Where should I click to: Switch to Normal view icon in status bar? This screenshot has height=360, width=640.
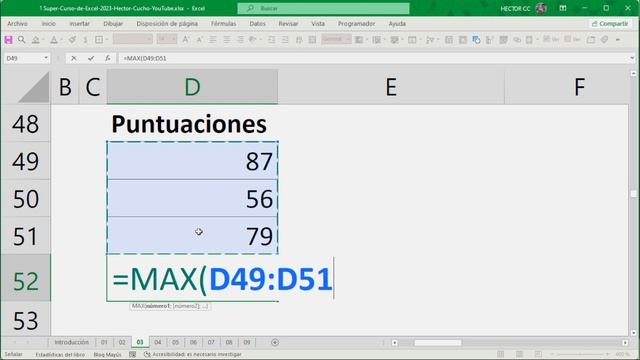pyautogui.click(x=501, y=354)
